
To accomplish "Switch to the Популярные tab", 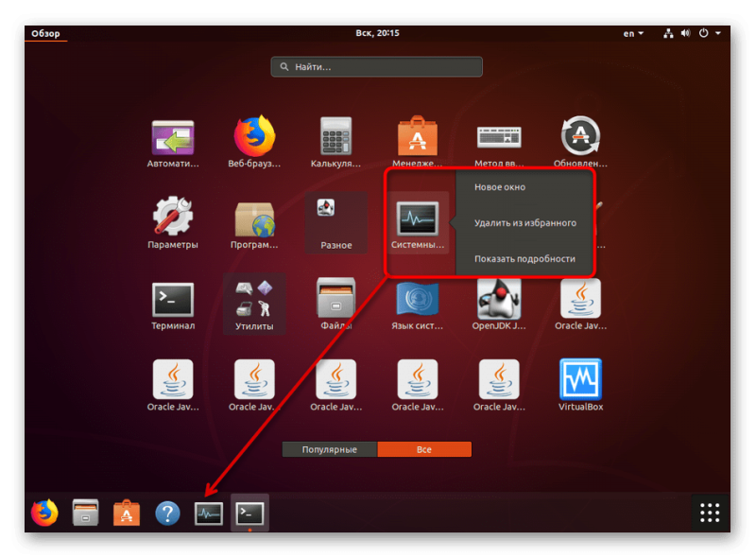I will point(329,449).
